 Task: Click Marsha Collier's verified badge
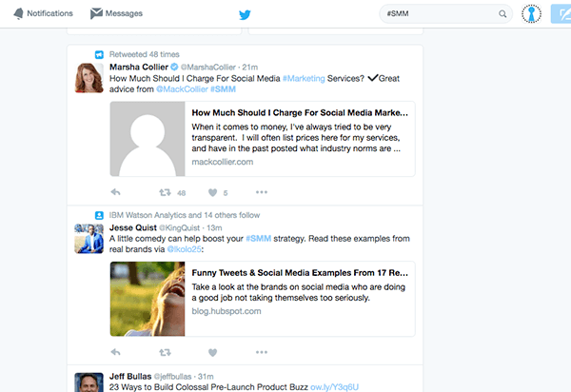[x=174, y=67]
